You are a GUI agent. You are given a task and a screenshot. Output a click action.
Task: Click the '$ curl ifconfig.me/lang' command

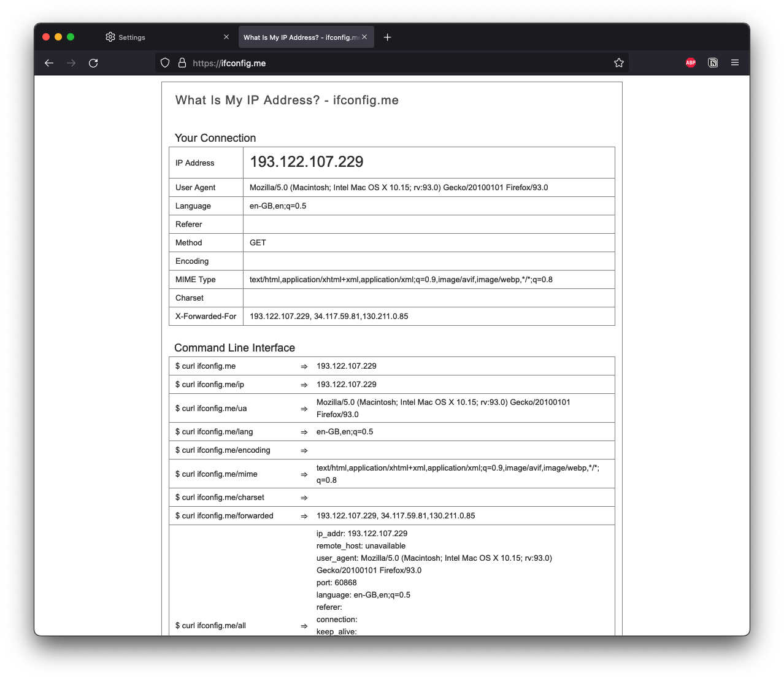coord(214,432)
